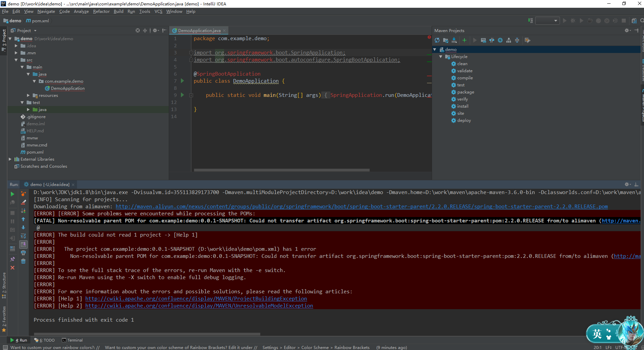
Task: Click the sort messages icon in Run toolbar
Action: tap(23, 211)
